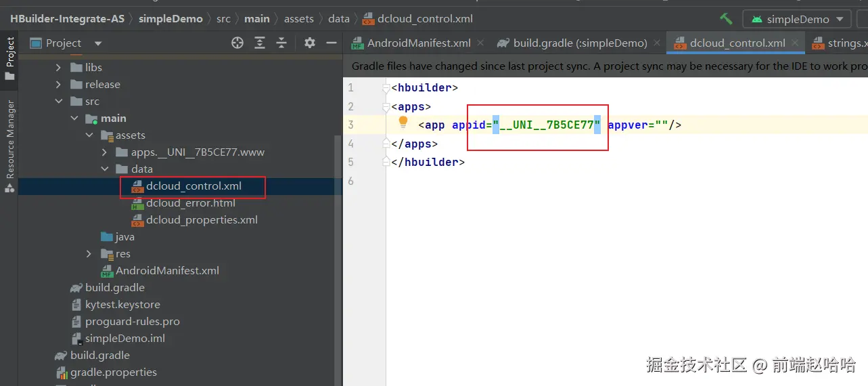Click the appver attribute on line 3
The width and height of the screenshot is (868, 386).
629,125
